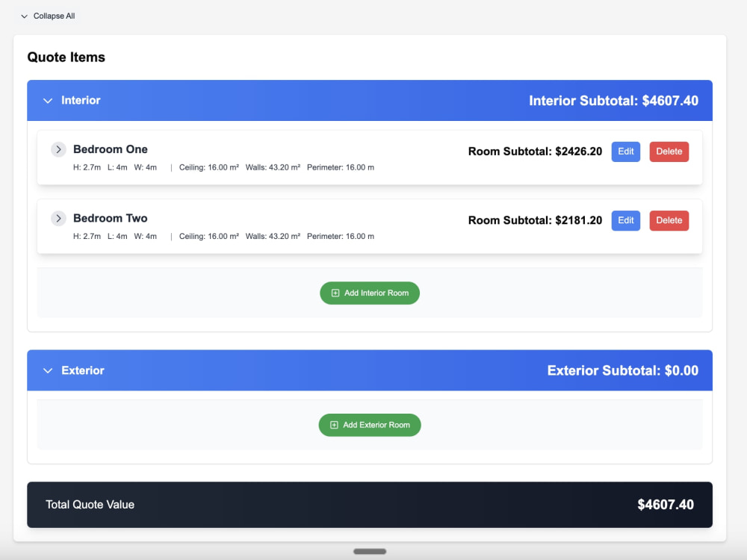Click Bedroom Two height H: 2.7m
Viewport: 747px width, 560px height.
point(87,236)
